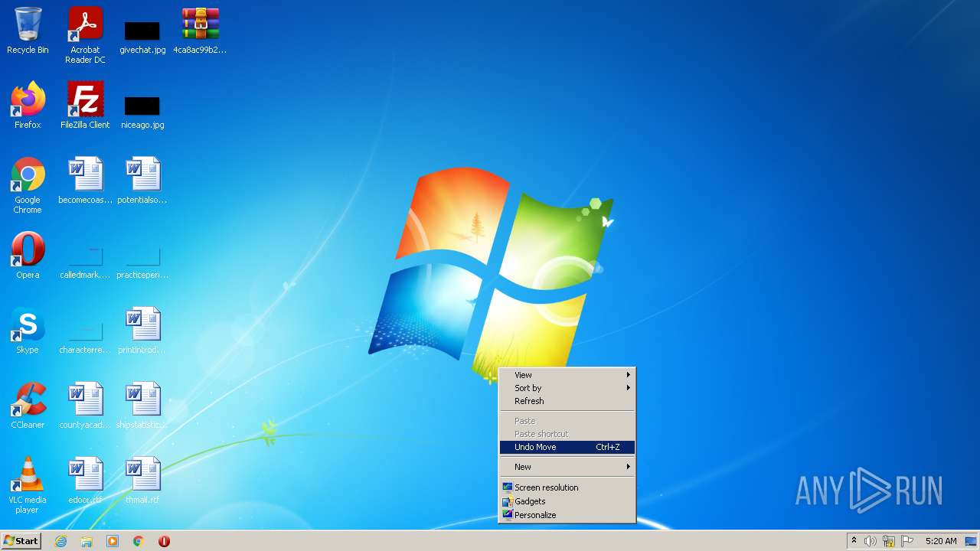Select the CCleaner desktop shortcut
Viewport: 980px width, 551px height.
(28, 406)
